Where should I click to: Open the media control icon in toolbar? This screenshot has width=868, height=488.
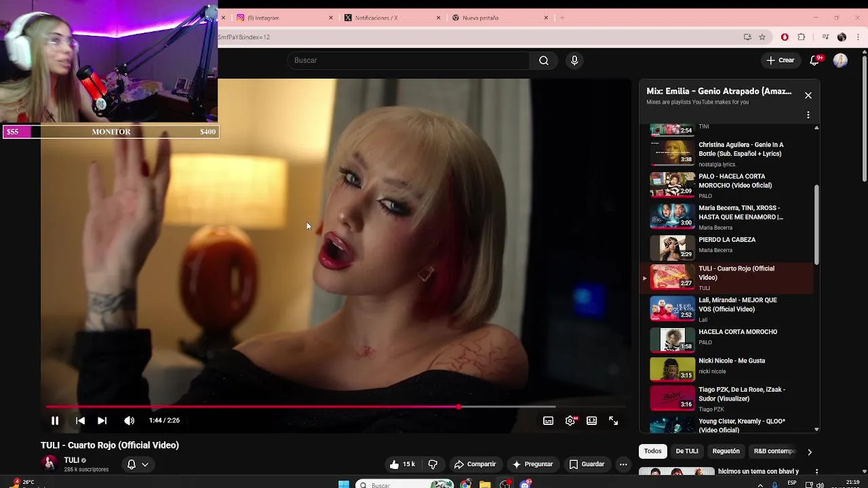tap(825, 37)
